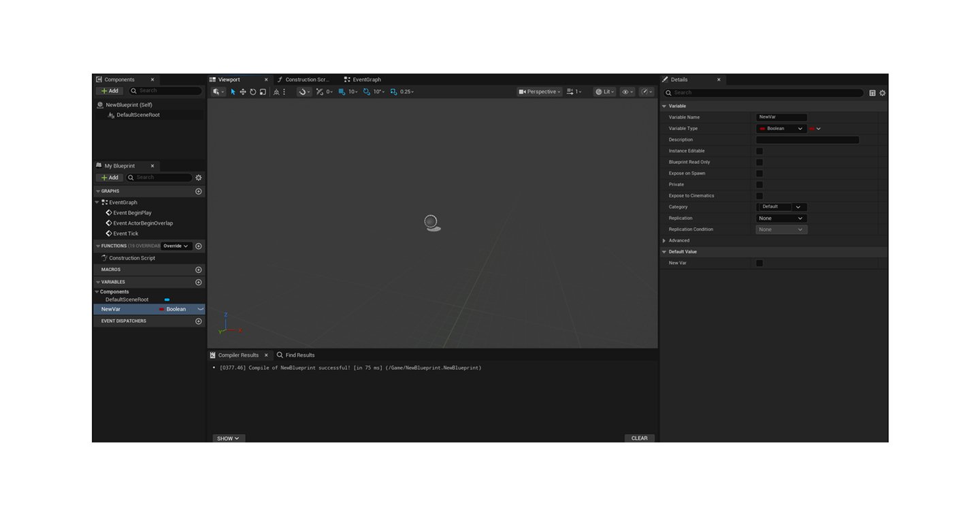Open the Perspective view dropdown

click(x=539, y=92)
